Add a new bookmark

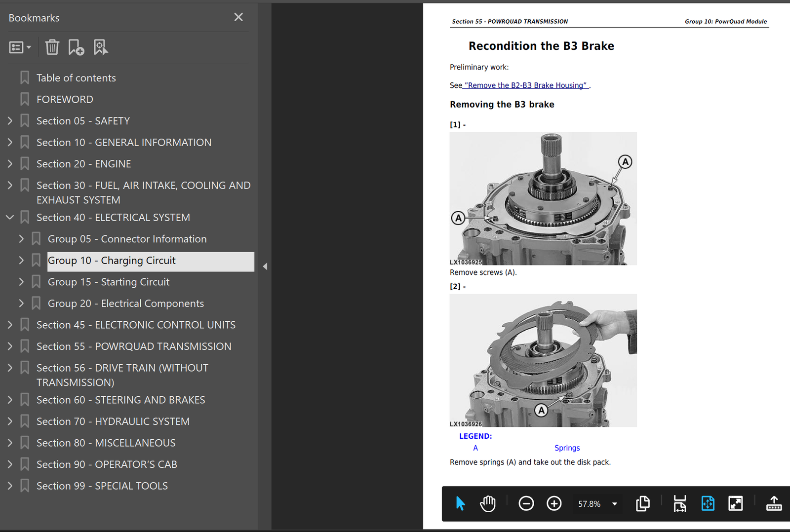pos(76,47)
